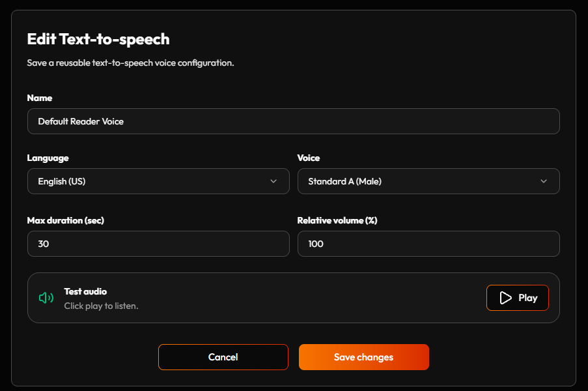This screenshot has width=588, height=391.
Task: Click the "Test audio" title text
Action: [85, 291]
